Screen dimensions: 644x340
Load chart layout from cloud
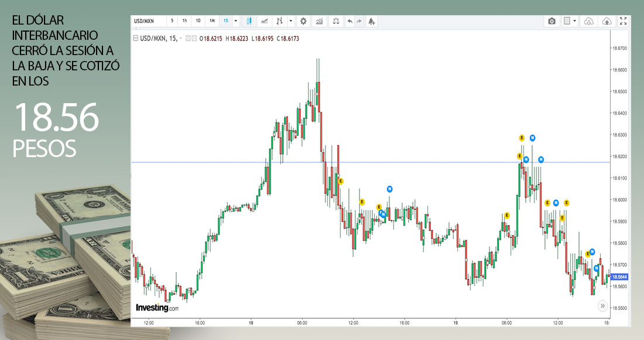589,21
